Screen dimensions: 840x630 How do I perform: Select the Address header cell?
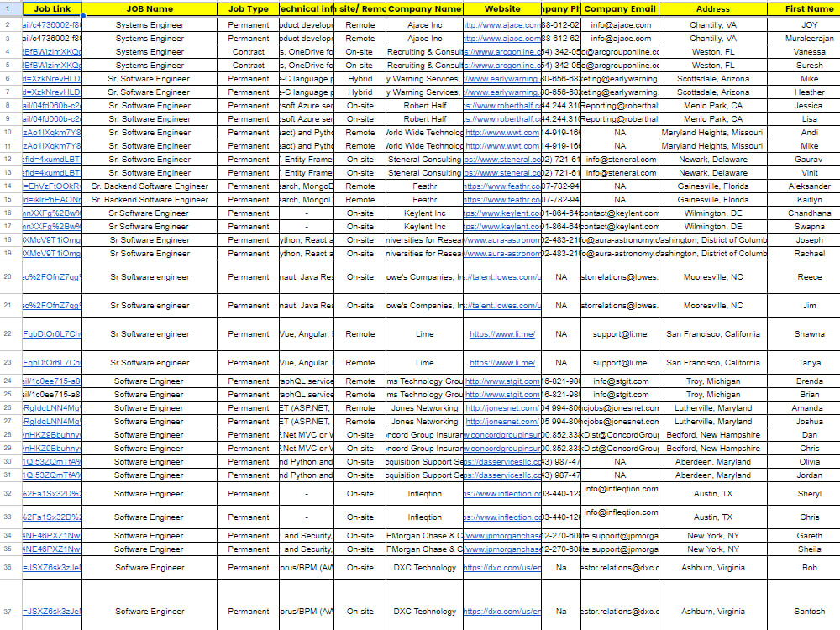(x=713, y=8)
